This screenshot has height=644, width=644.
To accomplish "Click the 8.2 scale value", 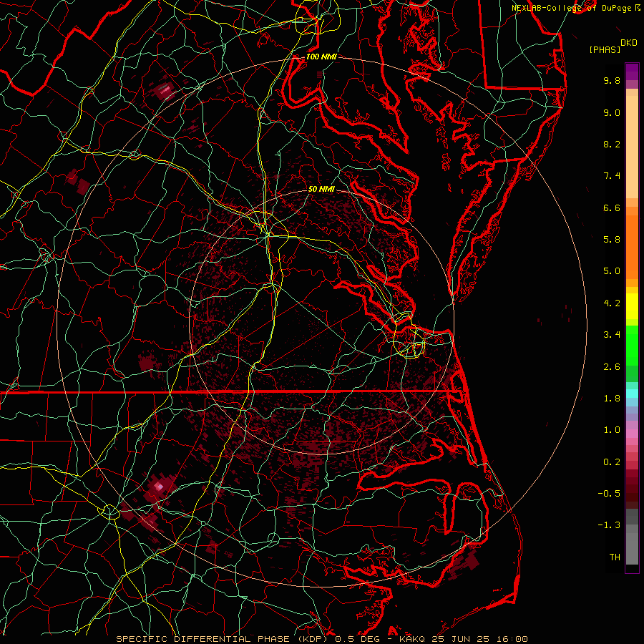I will pos(612,144).
